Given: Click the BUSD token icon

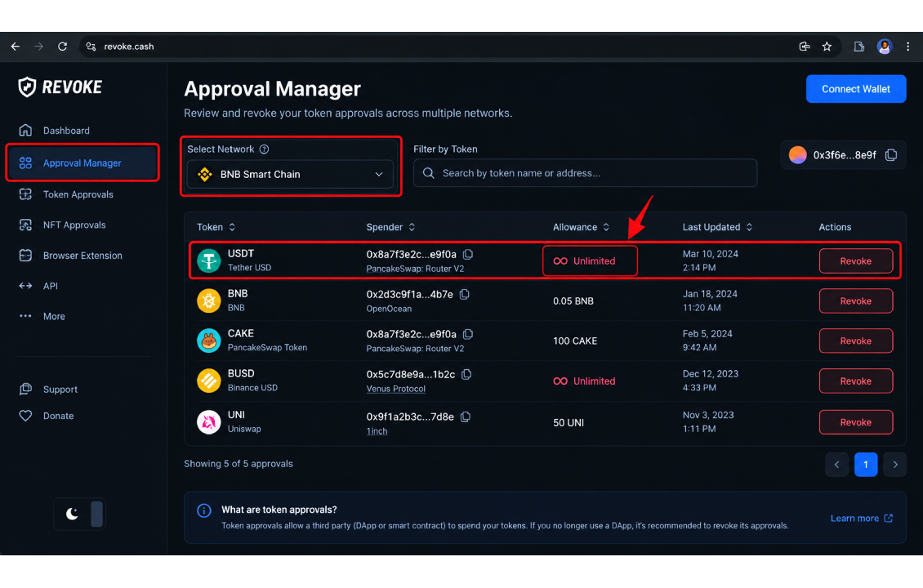Looking at the screenshot, I should pos(208,381).
